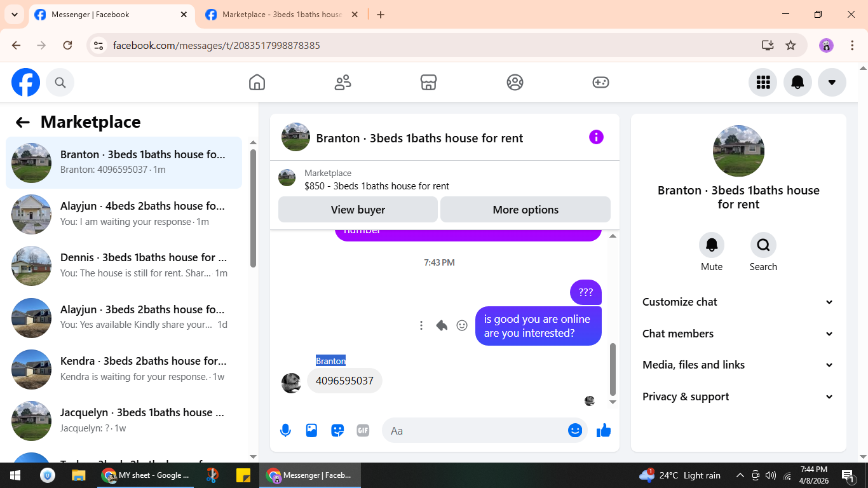
Task: Mute this conversation with bell icon
Action: tap(712, 245)
